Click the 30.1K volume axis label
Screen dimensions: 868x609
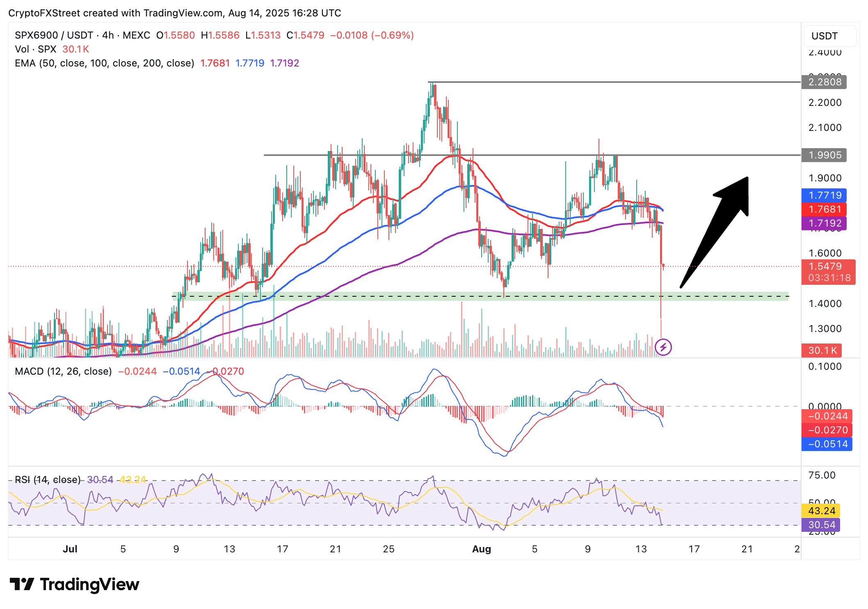click(x=821, y=350)
